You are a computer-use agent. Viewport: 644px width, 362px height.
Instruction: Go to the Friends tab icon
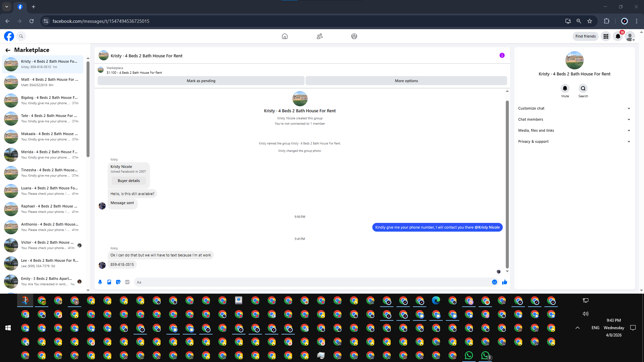[319, 36]
